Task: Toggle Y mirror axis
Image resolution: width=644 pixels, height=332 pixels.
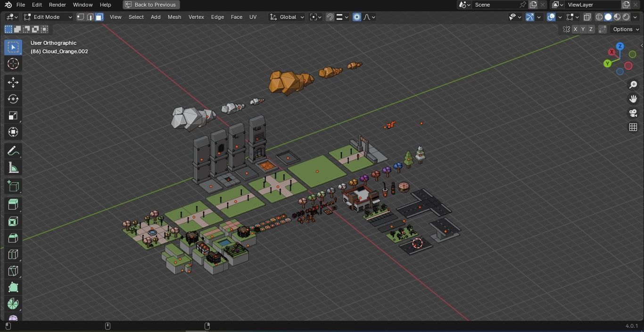Action: (583, 29)
